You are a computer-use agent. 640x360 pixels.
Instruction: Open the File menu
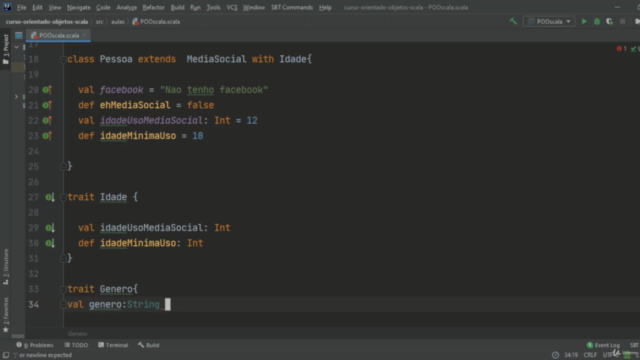22,7
